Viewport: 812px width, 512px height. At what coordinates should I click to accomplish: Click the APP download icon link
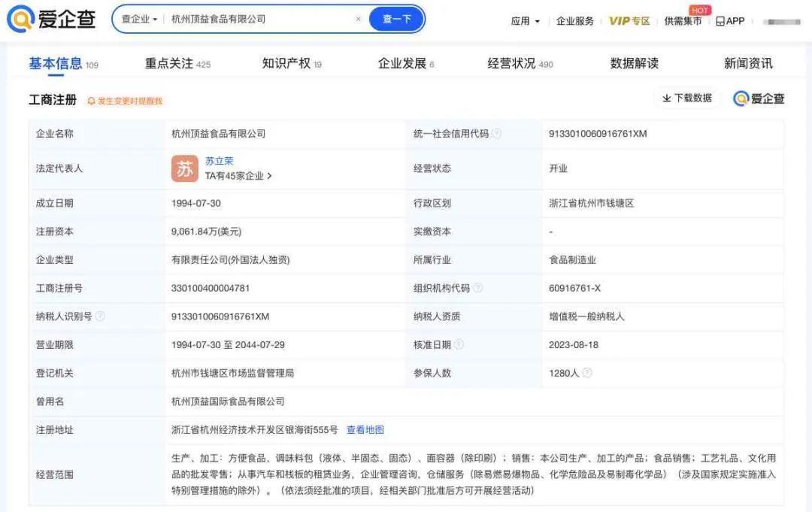click(729, 21)
